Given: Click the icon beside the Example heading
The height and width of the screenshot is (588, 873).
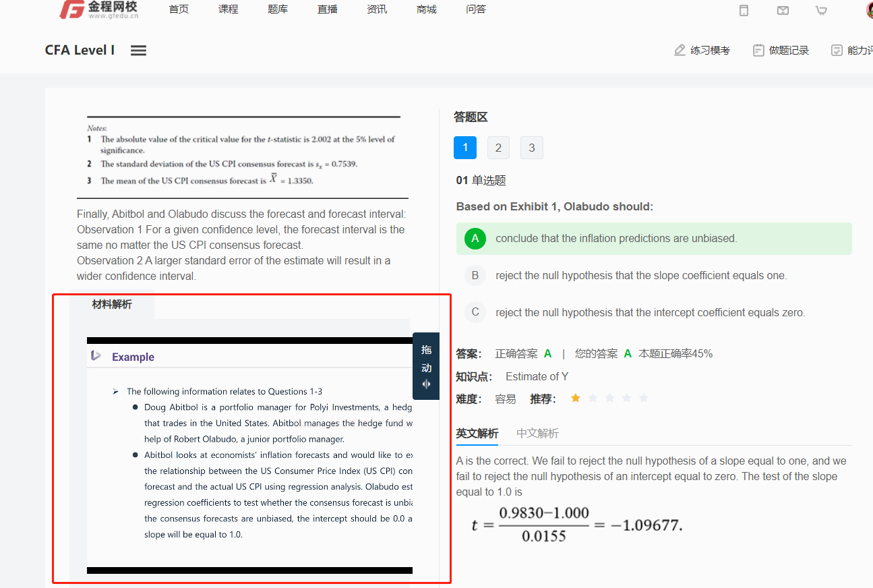Looking at the screenshot, I should click(x=96, y=356).
